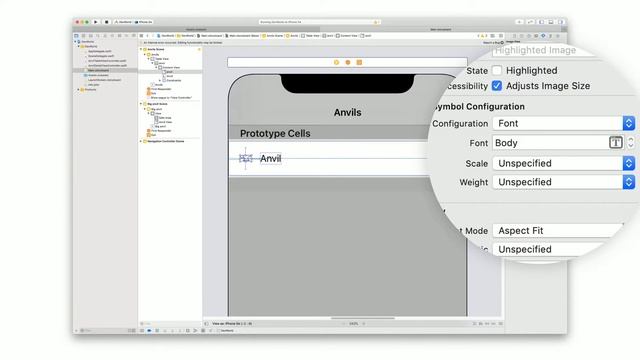This screenshot has height=360, width=640.
Task: Open the Find navigator
Action: pos(98,36)
